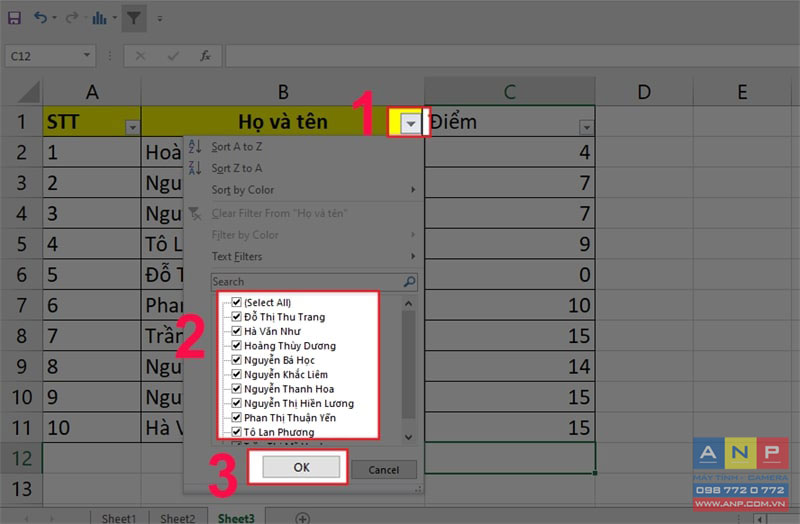Click OK to apply the filter
The image size is (800, 524).
301,467
